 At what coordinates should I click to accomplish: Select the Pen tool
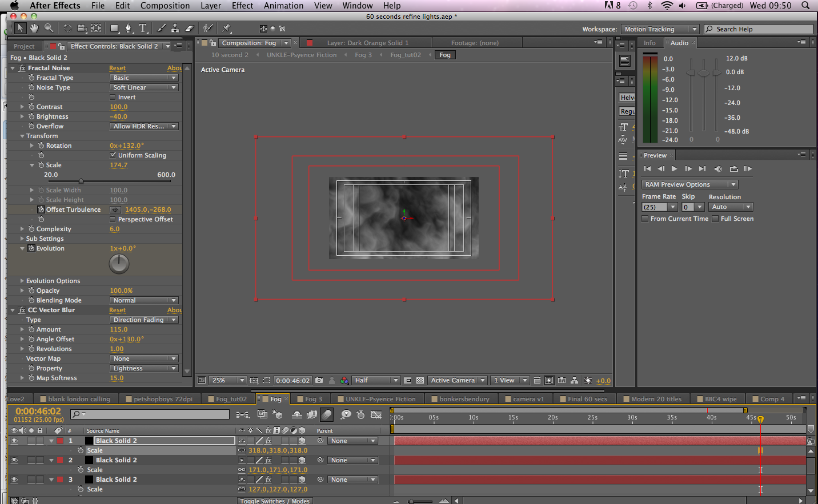click(x=128, y=27)
